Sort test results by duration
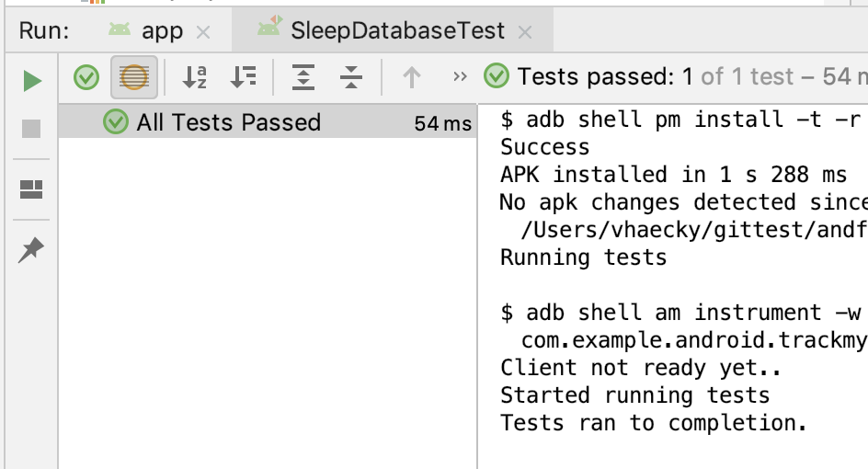This screenshot has width=868, height=469. (244, 78)
